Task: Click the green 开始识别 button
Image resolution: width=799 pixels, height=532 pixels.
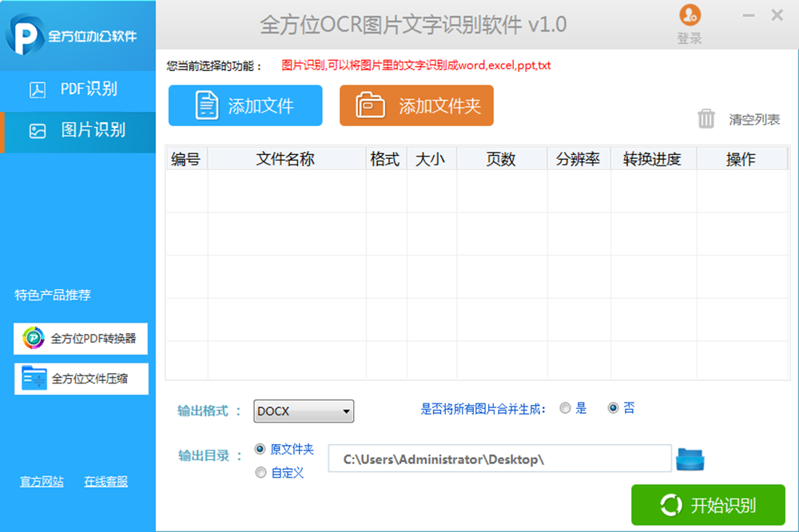Action: pos(708,505)
